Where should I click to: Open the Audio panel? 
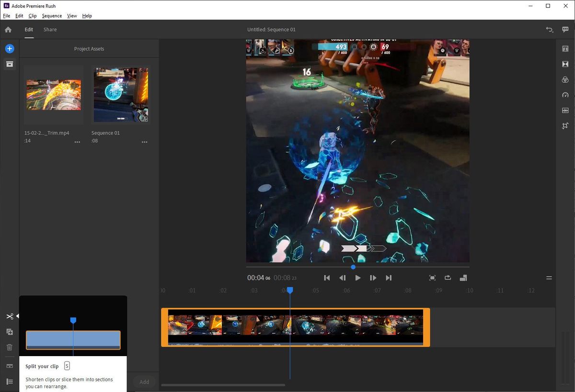(x=565, y=110)
